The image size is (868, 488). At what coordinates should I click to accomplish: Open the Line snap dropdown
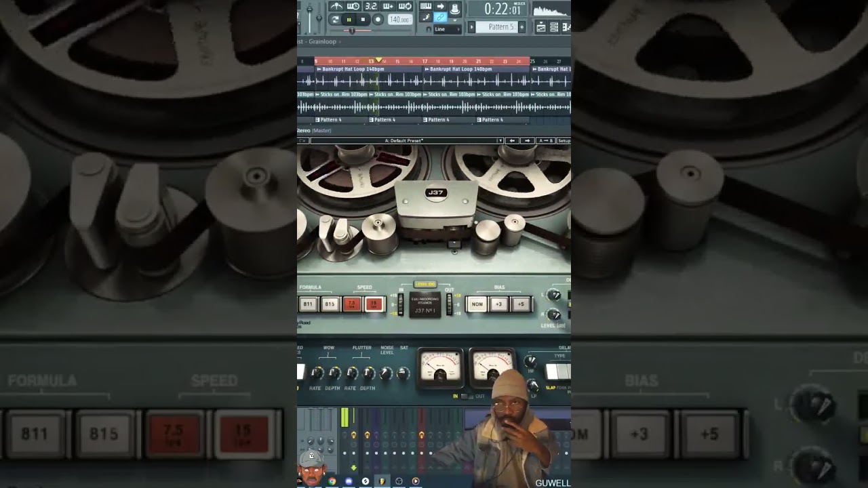click(448, 29)
